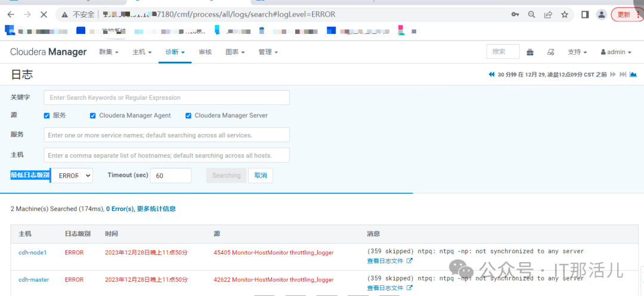Click the timestamp in the cdh-master row
This screenshot has width=644, height=296.
point(146,279)
